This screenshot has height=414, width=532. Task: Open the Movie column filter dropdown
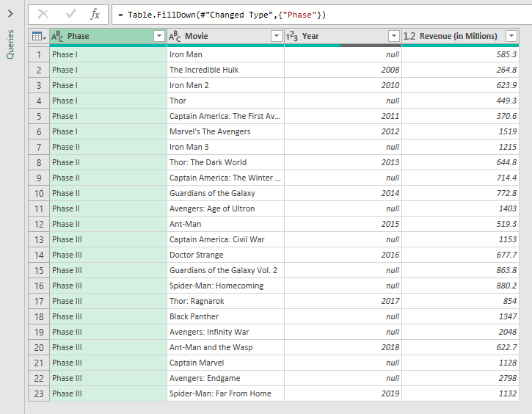277,36
